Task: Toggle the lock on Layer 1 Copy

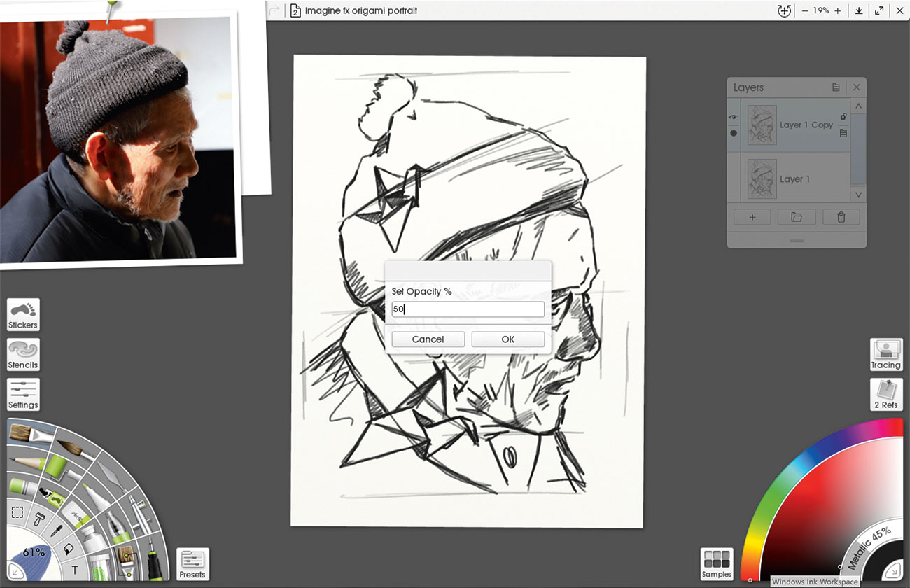Action: (843, 117)
